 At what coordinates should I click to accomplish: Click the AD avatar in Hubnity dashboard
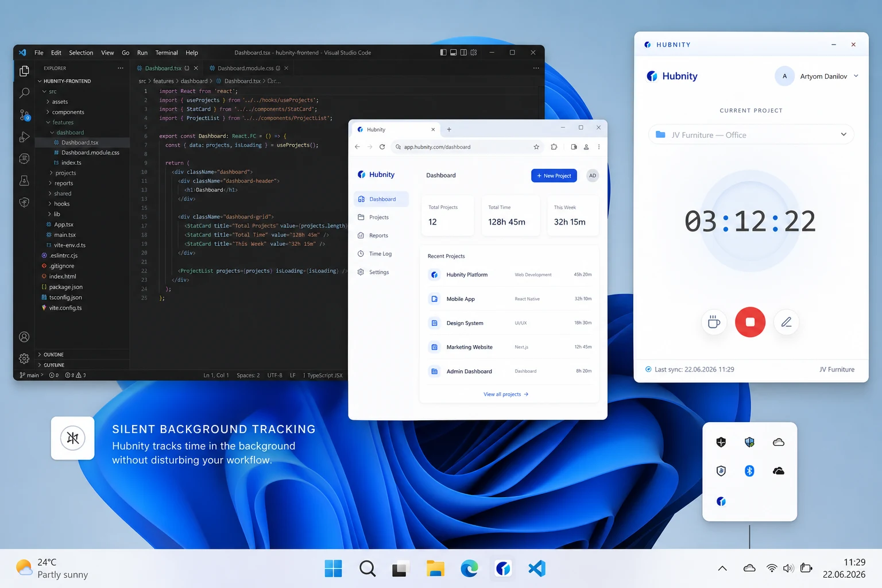(593, 176)
